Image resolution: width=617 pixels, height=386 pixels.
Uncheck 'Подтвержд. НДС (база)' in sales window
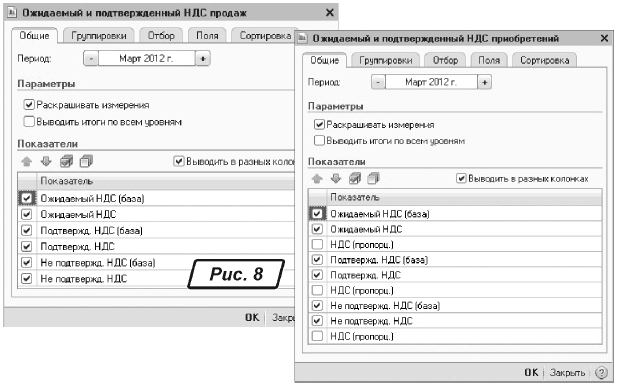point(26,231)
